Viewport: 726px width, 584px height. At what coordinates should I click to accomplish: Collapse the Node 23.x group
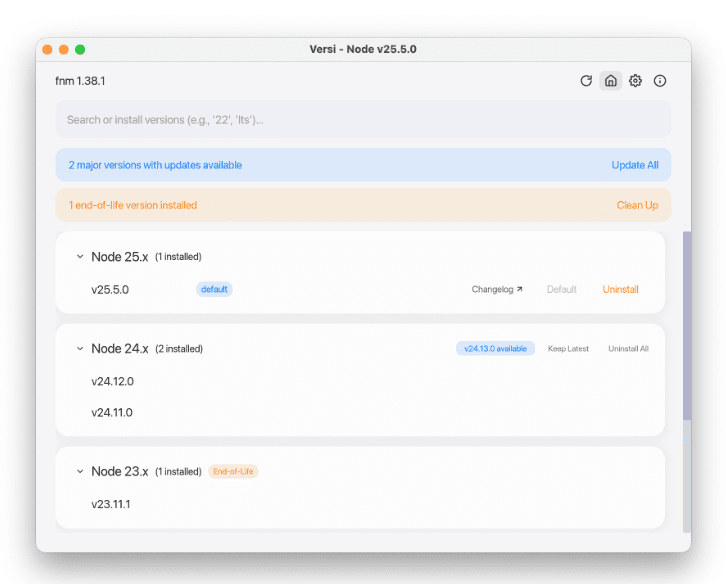click(x=80, y=472)
